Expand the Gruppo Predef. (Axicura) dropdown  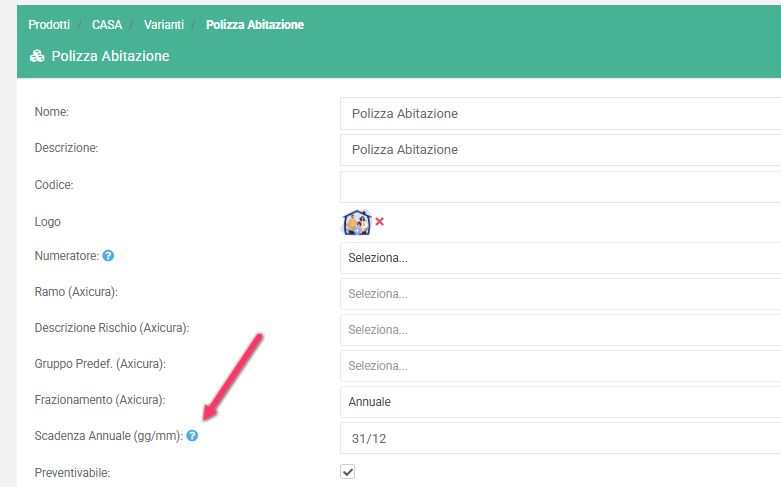coord(560,366)
